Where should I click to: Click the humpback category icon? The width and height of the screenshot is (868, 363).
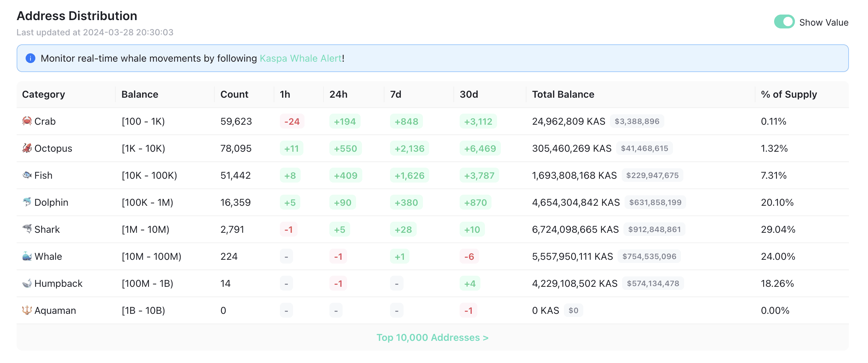27,283
